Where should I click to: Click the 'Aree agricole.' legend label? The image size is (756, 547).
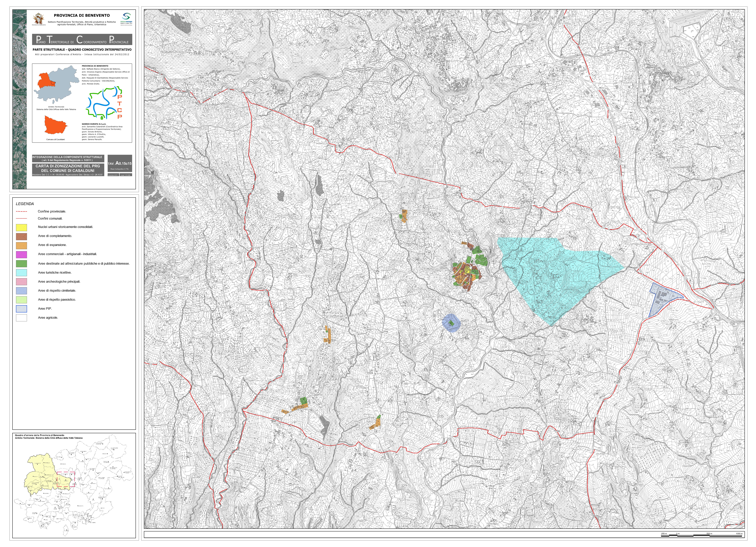(x=48, y=318)
